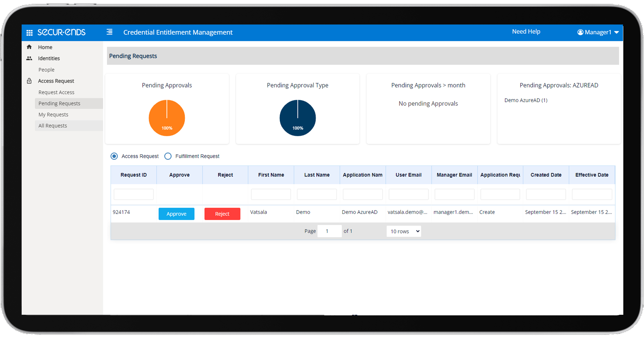Screen dimensions: 644x338
Task: Click the Identities people icon
Action: click(29, 58)
